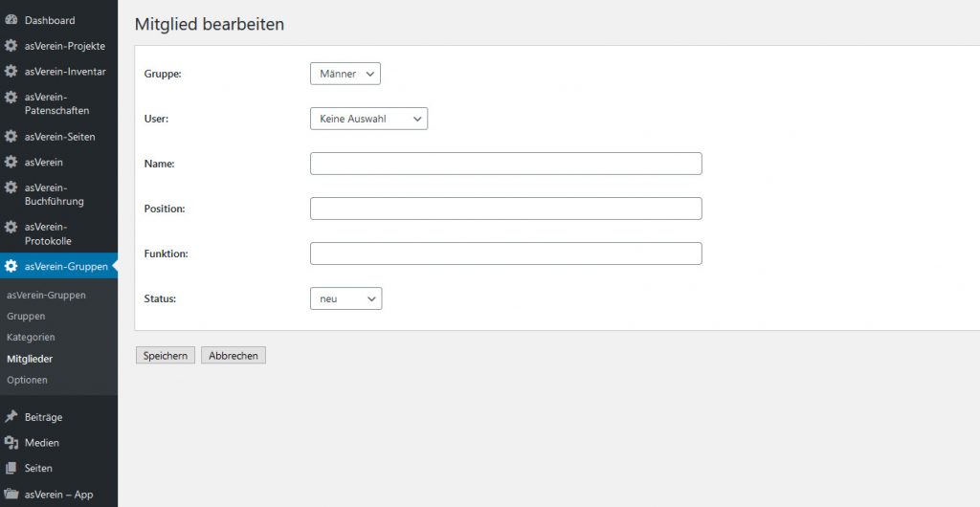Focus the Funktion text field

[x=505, y=253]
